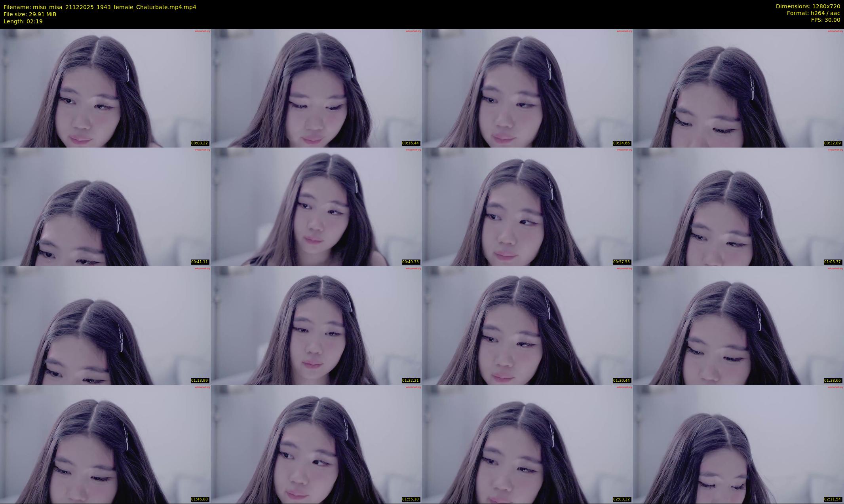Click the thumbnail timestamped 00:08.22
The width and height of the screenshot is (844, 504).
coord(105,88)
